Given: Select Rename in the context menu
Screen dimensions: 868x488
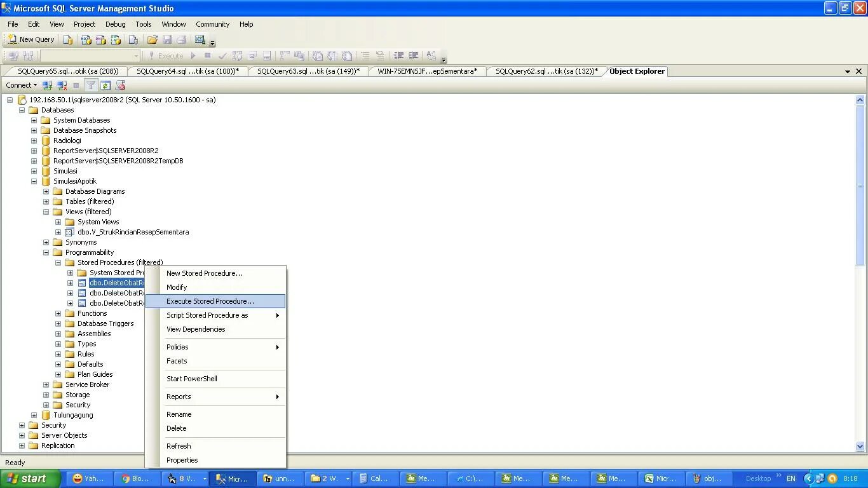Looking at the screenshot, I should [x=215, y=414].
